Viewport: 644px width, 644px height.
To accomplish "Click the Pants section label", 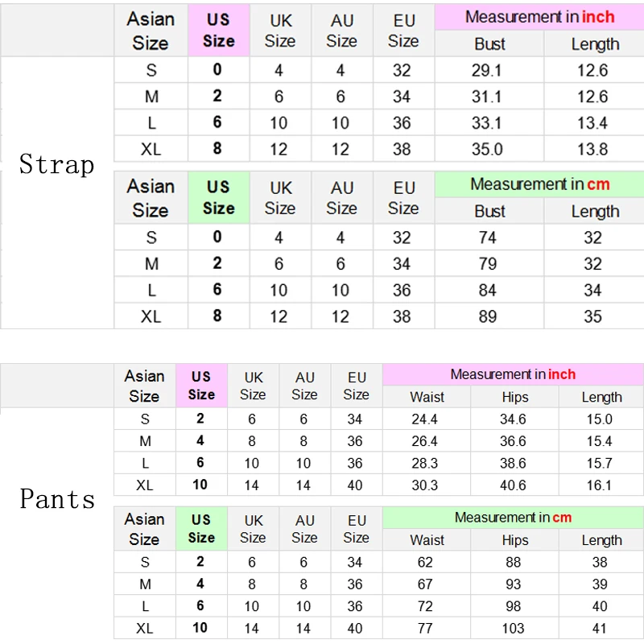I will (x=56, y=499).
